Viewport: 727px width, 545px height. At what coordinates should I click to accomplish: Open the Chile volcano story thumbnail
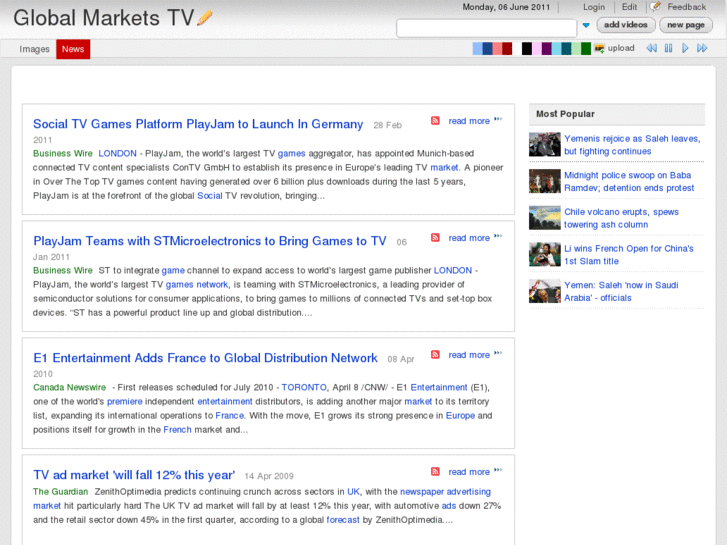tap(544, 218)
